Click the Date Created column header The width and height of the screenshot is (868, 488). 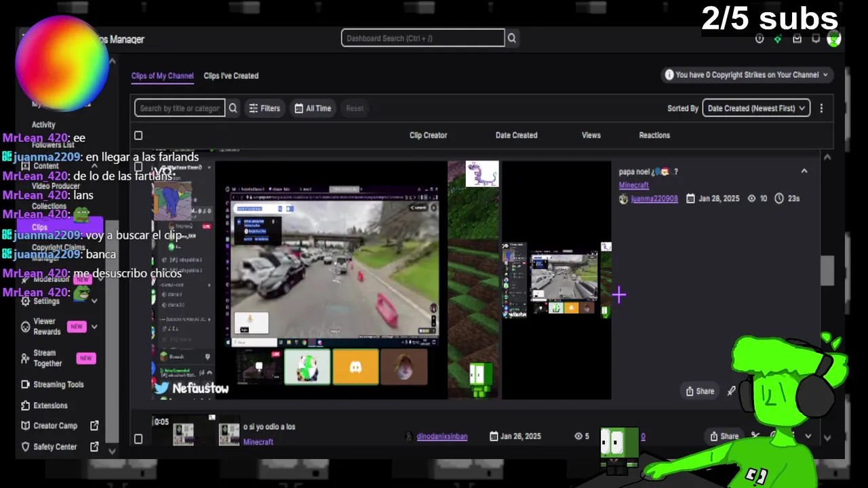516,136
